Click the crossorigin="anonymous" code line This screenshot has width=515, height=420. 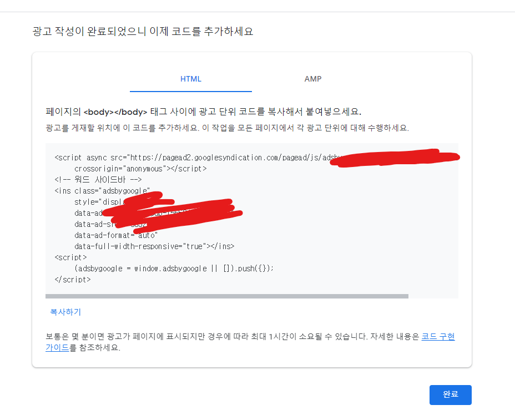click(x=140, y=169)
